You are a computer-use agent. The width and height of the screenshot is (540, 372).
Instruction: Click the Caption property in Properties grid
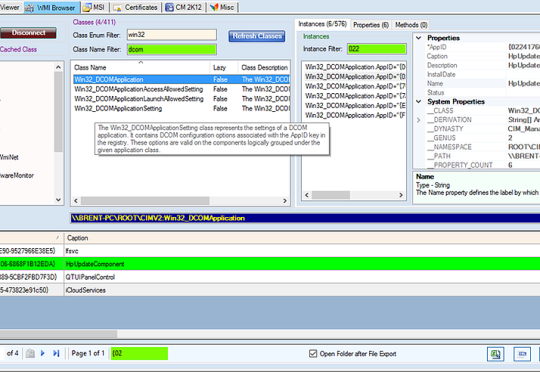(x=482, y=56)
